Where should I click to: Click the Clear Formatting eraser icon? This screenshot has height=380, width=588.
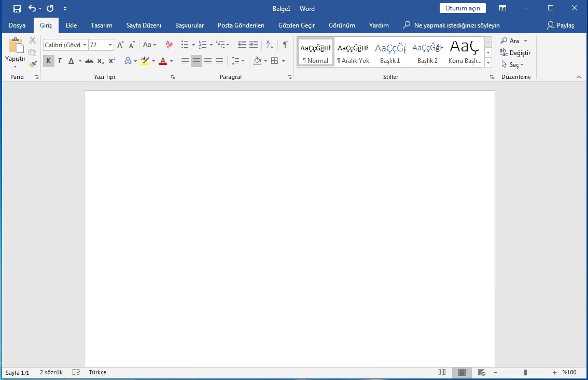[169, 45]
